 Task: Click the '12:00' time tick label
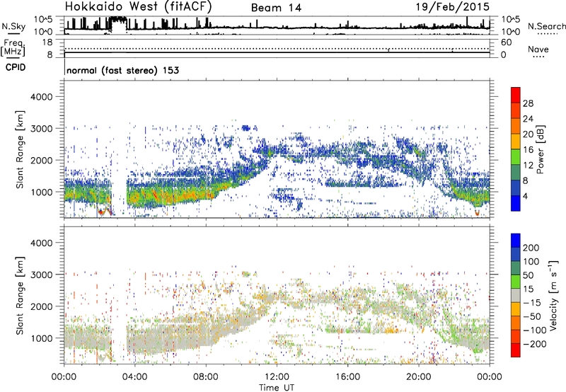pos(277,377)
